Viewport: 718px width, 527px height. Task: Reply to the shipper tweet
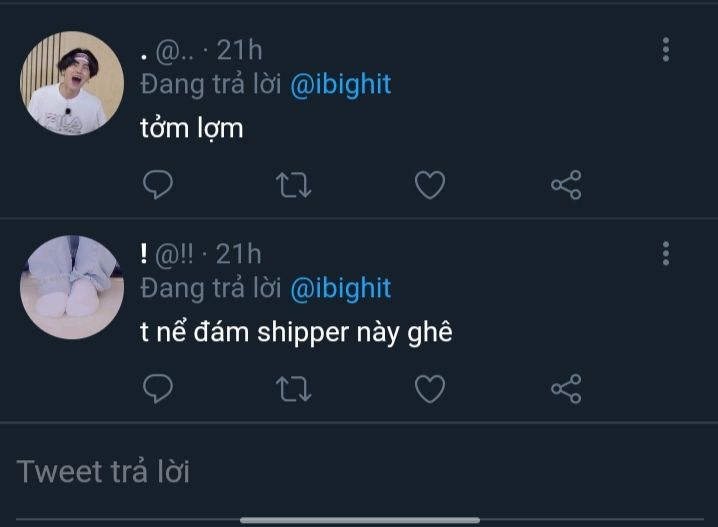pos(158,389)
